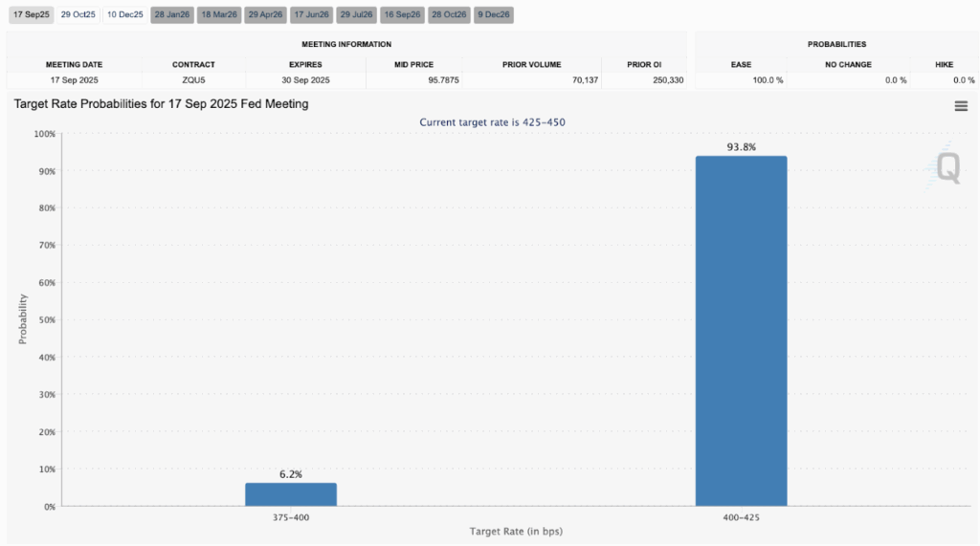Image resolution: width=980 pixels, height=546 pixels.
Task: Open the chart hamburger menu icon
Action: 961,106
